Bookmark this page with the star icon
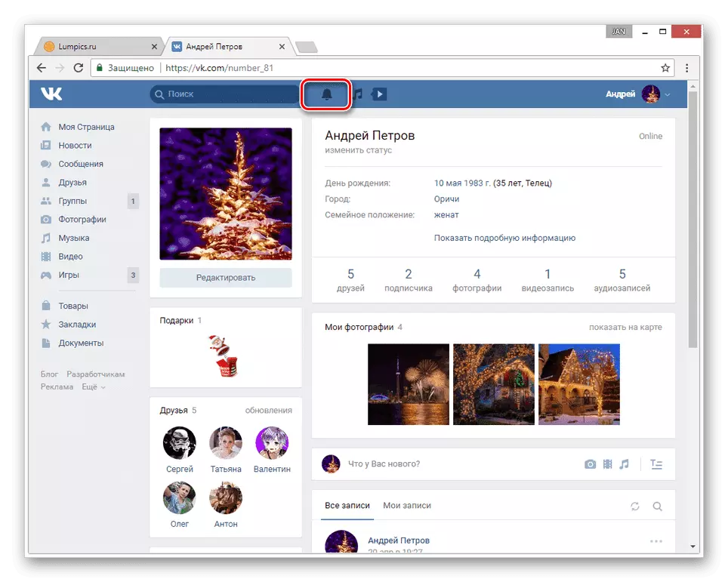This screenshot has height=582, width=728. coord(665,68)
